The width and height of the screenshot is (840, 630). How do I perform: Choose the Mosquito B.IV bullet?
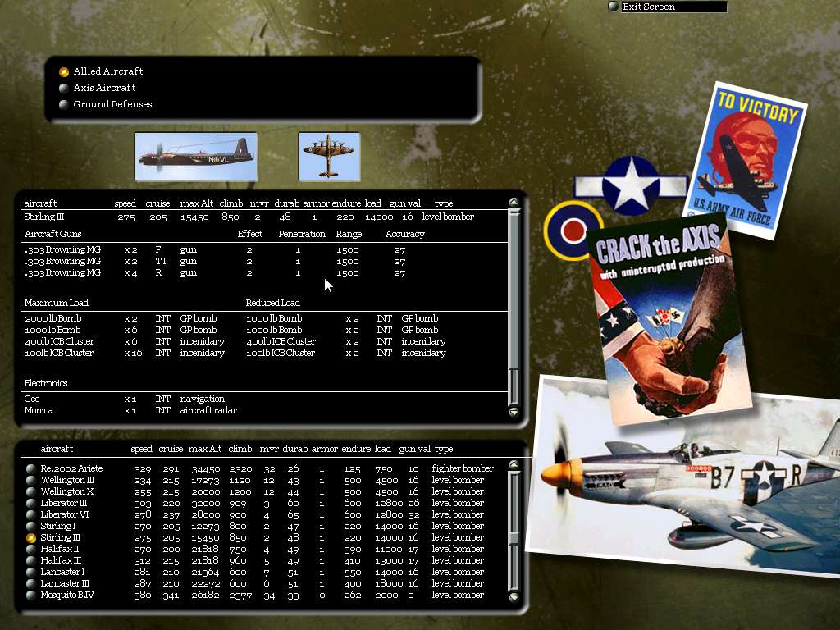pos(31,596)
